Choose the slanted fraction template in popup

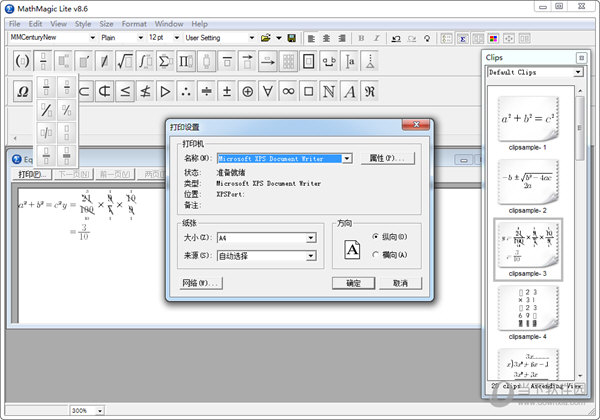[x=46, y=110]
